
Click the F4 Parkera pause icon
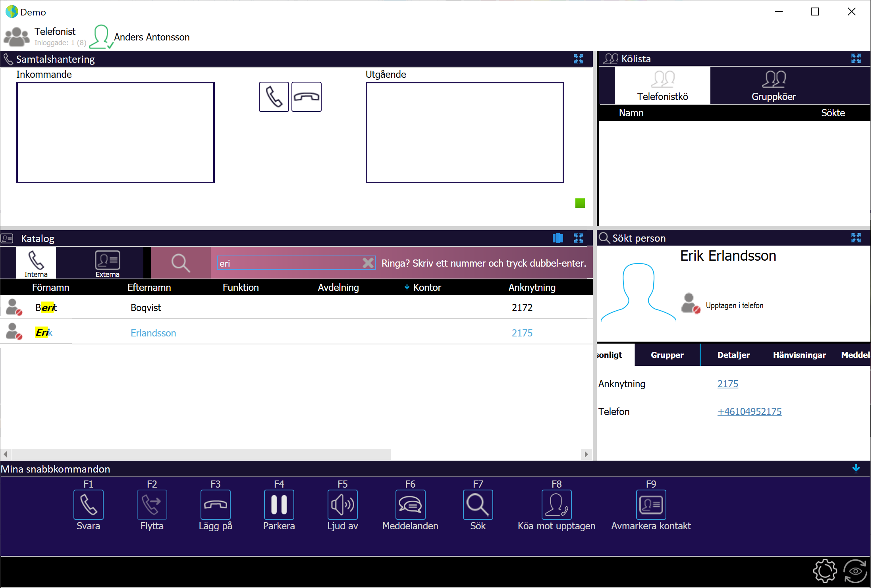tap(279, 505)
